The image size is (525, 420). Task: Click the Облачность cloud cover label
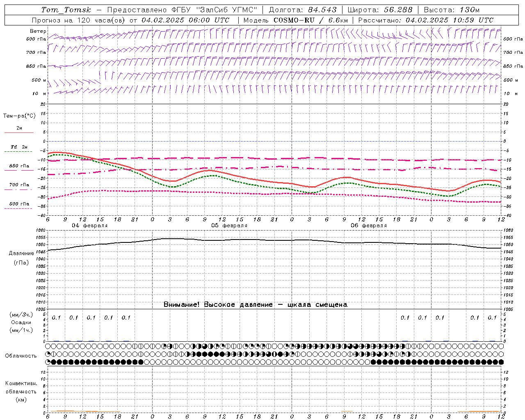[21, 356]
